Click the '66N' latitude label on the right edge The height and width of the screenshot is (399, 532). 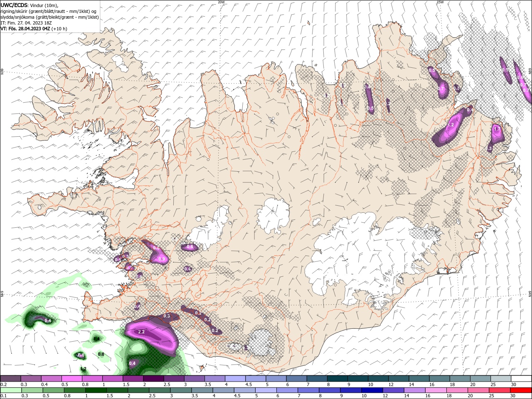tap(530, 71)
